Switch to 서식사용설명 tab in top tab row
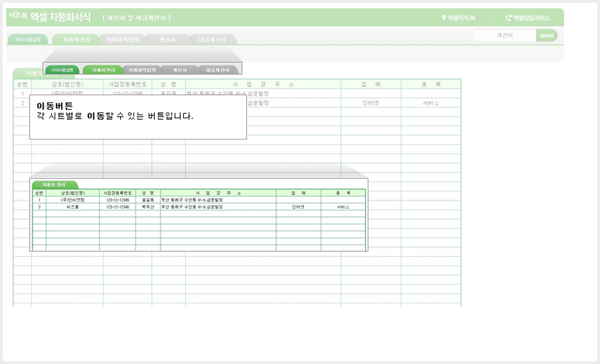The image size is (600, 364). [x=28, y=39]
